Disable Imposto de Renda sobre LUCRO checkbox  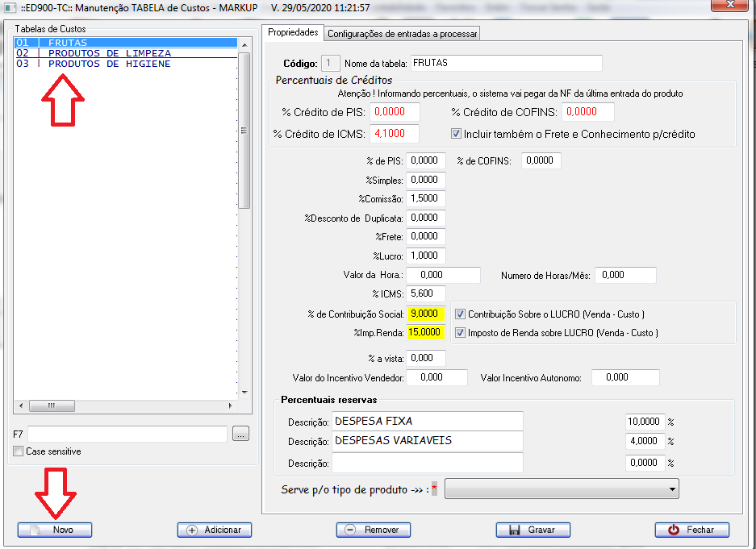[461, 332]
